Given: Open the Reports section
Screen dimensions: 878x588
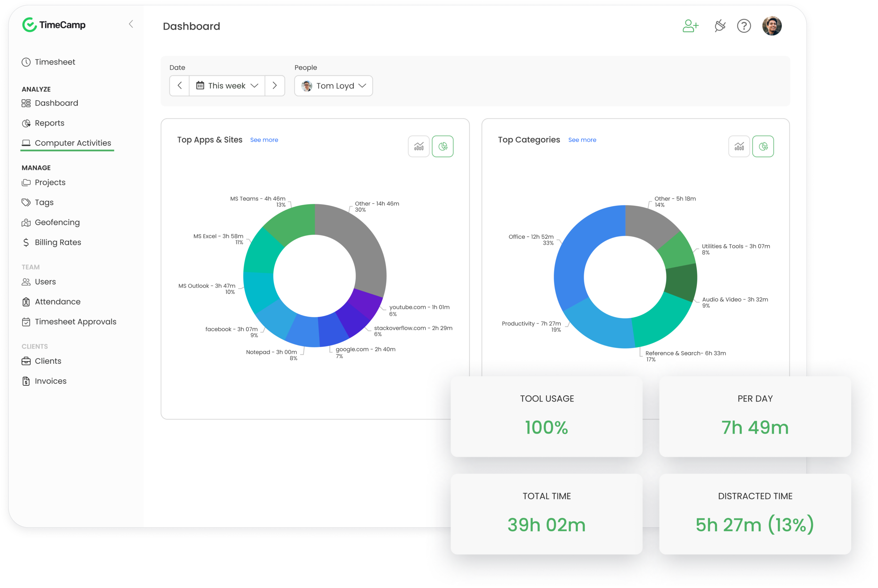Looking at the screenshot, I should 50,123.
